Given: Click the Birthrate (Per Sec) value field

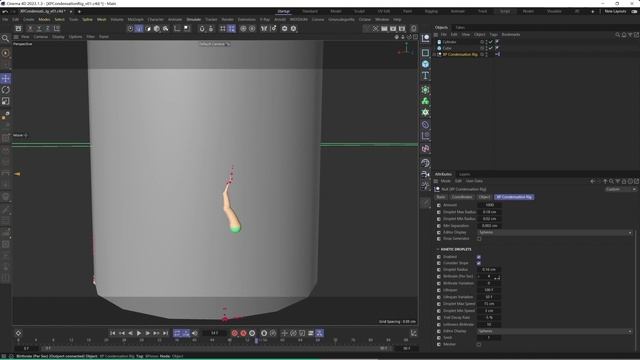Looking at the screenshot, I should point(489,276).
